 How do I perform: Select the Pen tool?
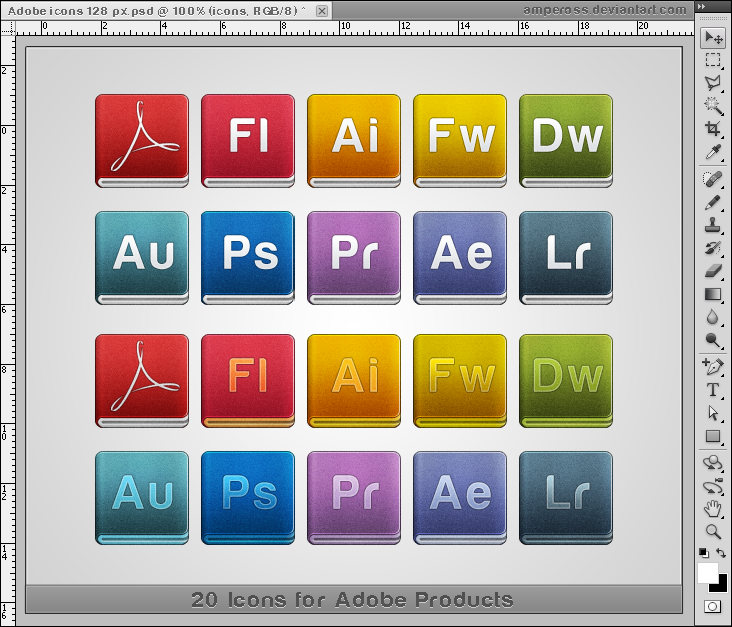coord(713,367)
